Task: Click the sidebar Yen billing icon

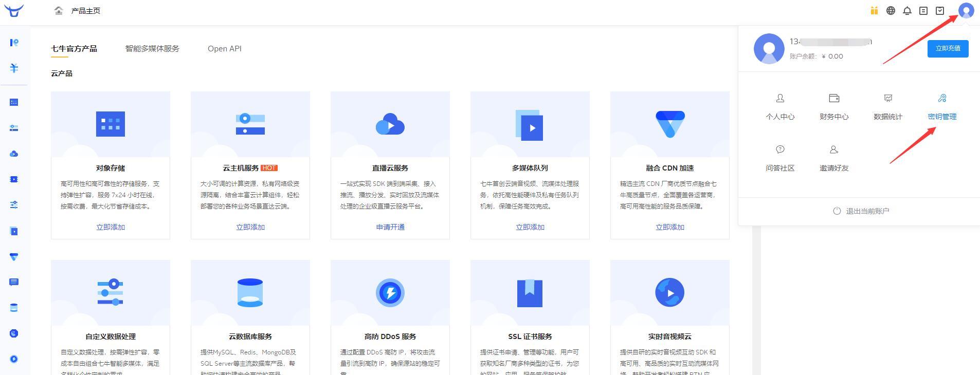Action: point(14,68)
